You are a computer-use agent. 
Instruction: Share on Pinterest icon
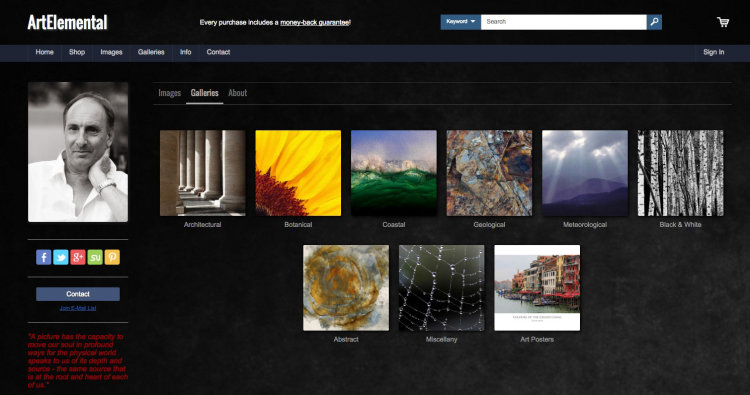[x=112, y=257]
